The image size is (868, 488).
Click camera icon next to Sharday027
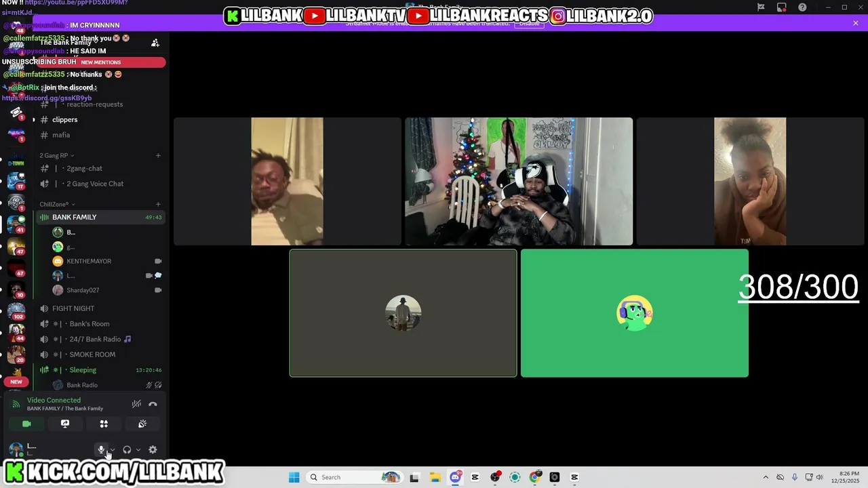coord(158,290)
